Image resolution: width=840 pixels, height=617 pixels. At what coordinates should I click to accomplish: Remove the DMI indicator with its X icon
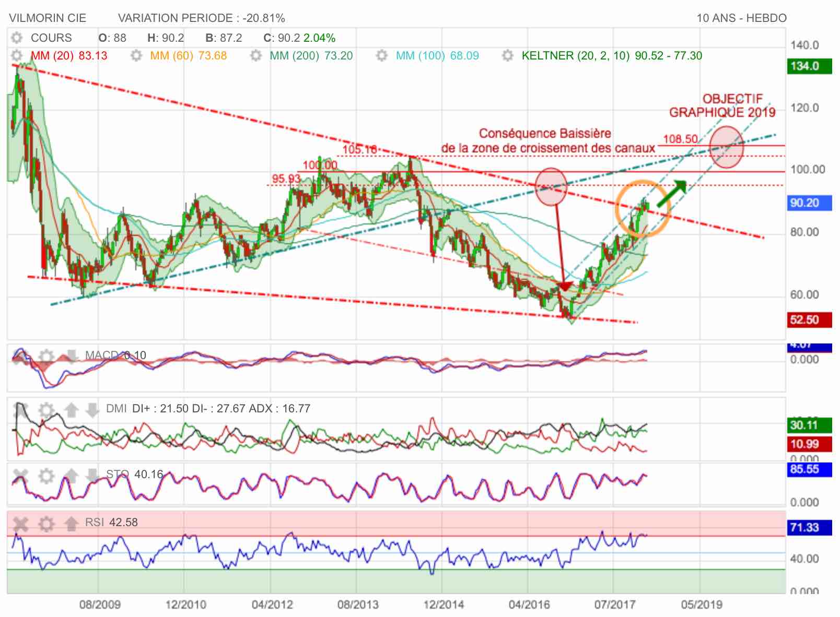tap(20, 409)
